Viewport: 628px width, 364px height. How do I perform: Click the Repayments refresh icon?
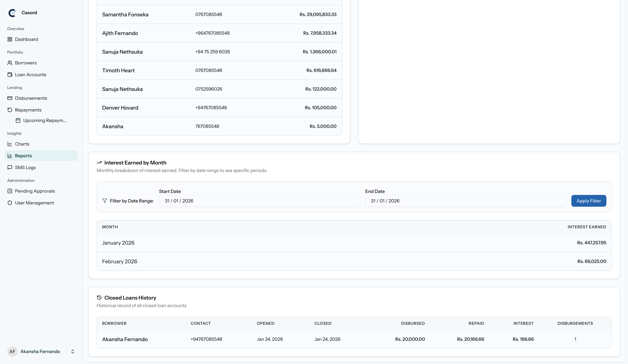(10, 110)
